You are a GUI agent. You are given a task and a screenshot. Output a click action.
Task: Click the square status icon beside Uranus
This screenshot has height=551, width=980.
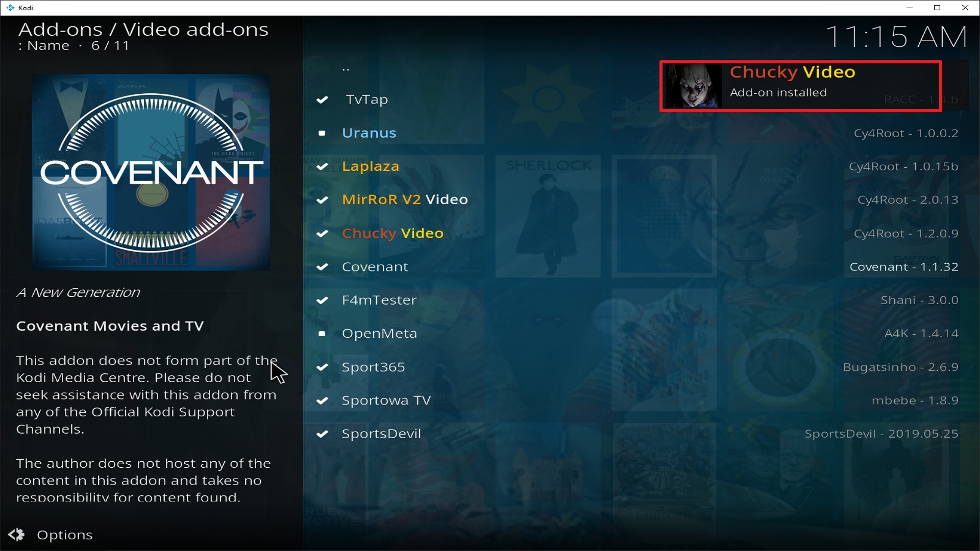pos(322,133)
